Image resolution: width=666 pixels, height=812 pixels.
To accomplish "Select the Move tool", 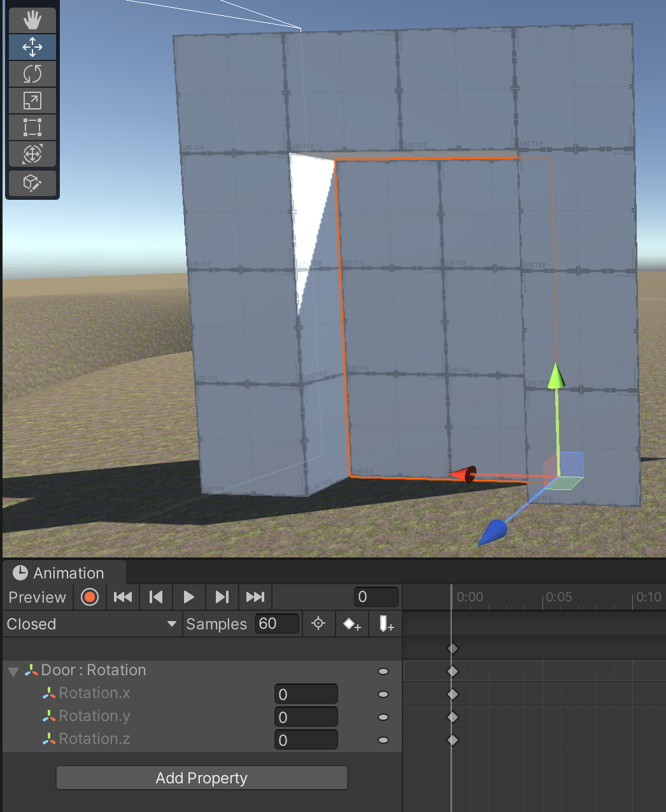I will click(32, 47).
